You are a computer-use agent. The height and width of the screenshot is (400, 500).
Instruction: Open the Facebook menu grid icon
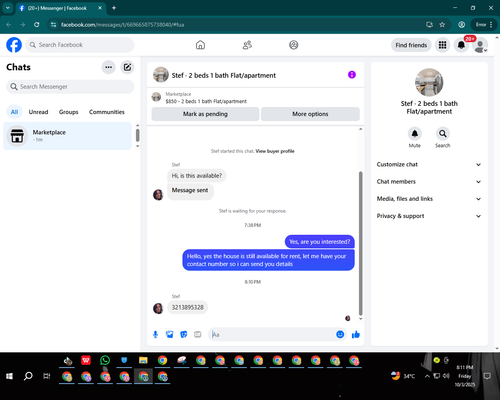coord(442,45)
